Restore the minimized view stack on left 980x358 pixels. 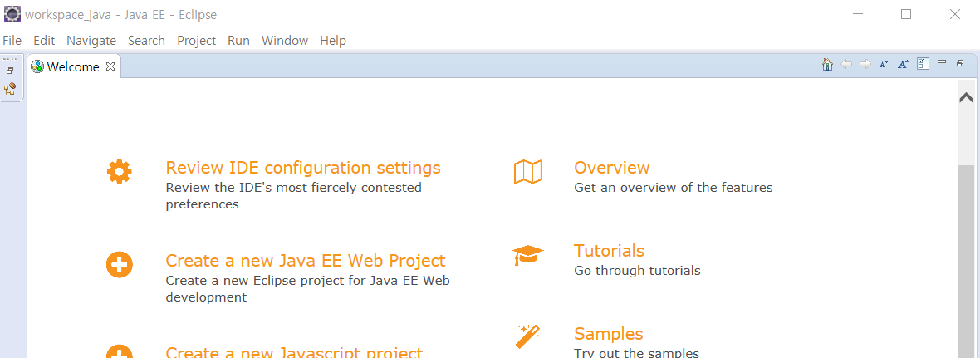tap(10, 71)
